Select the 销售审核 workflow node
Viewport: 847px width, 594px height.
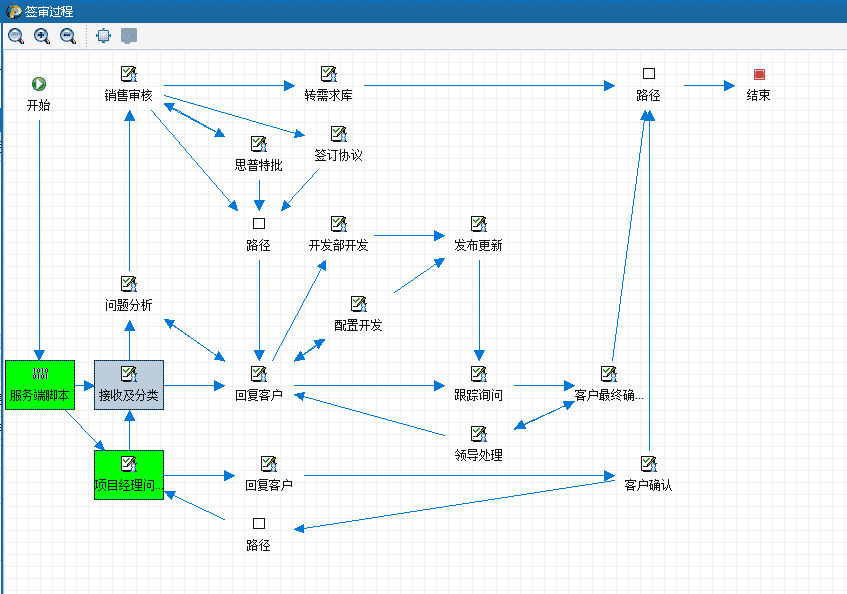point(129,84)
